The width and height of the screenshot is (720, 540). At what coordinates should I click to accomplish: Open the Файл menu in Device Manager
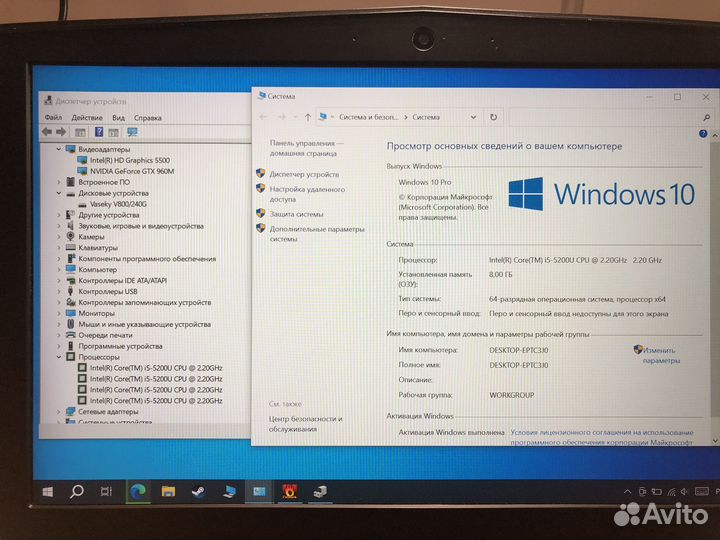click(53, 118)
